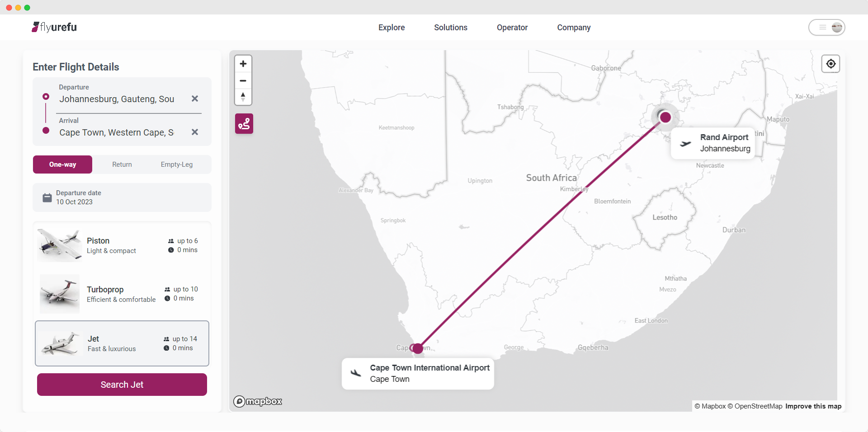The height and width of the screenshot is (432, 868).
Task: Locate my position on the map
Action: pyautogui.click(x=830, y=64)
